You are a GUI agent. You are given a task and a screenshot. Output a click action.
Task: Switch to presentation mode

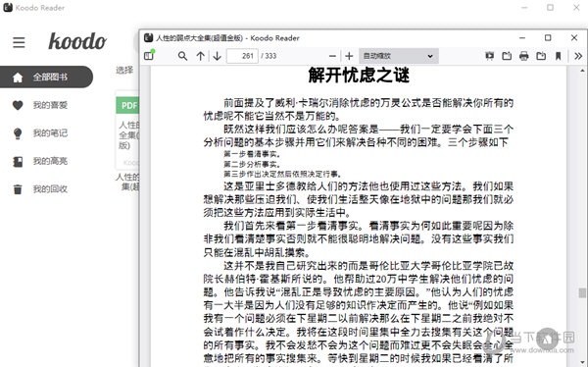pos(489,56)
